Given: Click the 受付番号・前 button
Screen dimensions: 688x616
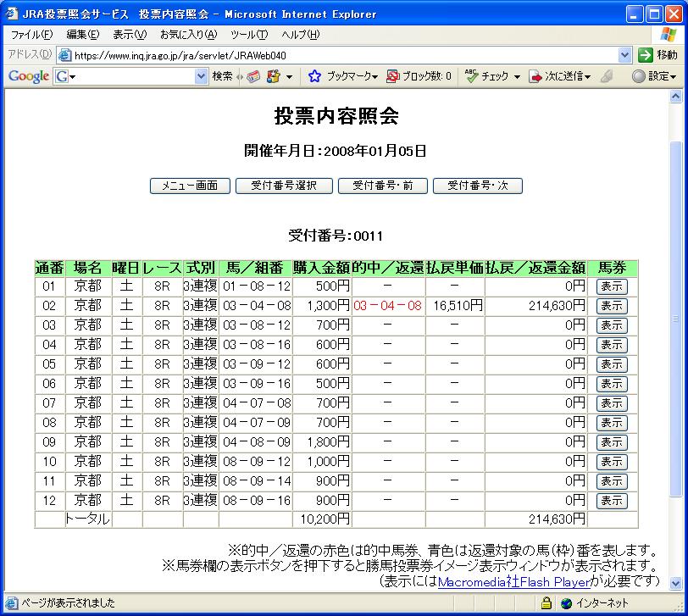Looking at the screenshot, I should 383,186.
